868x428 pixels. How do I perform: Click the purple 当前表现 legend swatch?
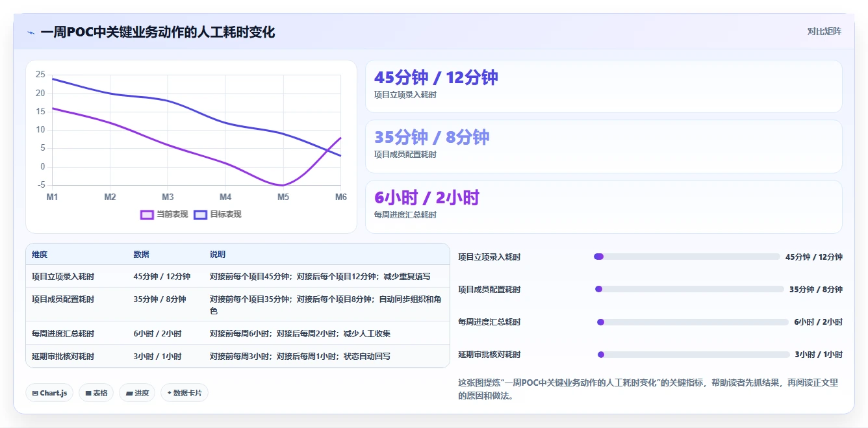click(x=147, y=214)
